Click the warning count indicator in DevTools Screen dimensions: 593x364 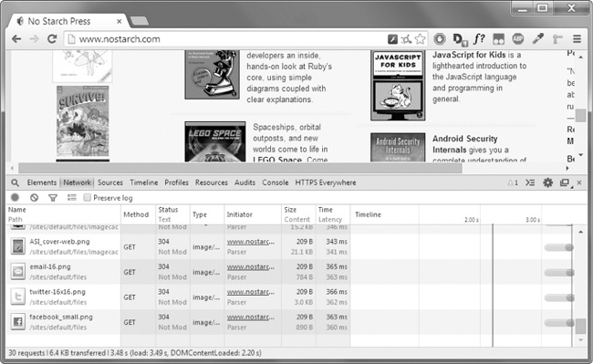pyautogui.click(x=513, y=183)
